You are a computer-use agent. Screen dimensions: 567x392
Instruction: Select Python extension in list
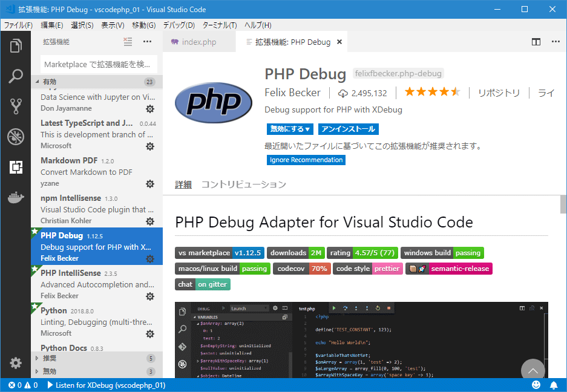pos(97,321)
